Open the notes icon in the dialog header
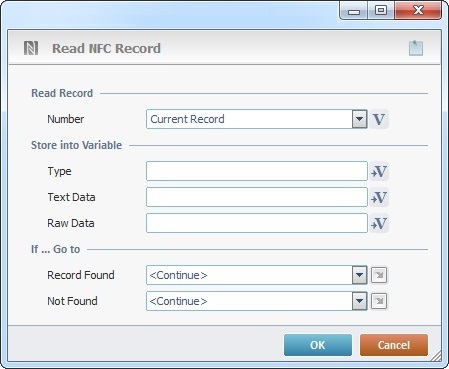The height and width of the screenshot is (369, 449). tap(416, 48)
